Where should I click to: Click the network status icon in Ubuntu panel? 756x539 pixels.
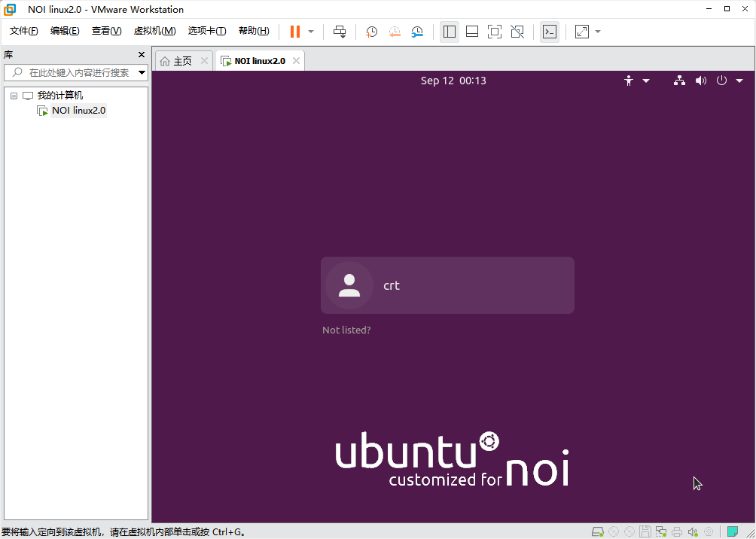pyautogui.click(x=679, y=81)
